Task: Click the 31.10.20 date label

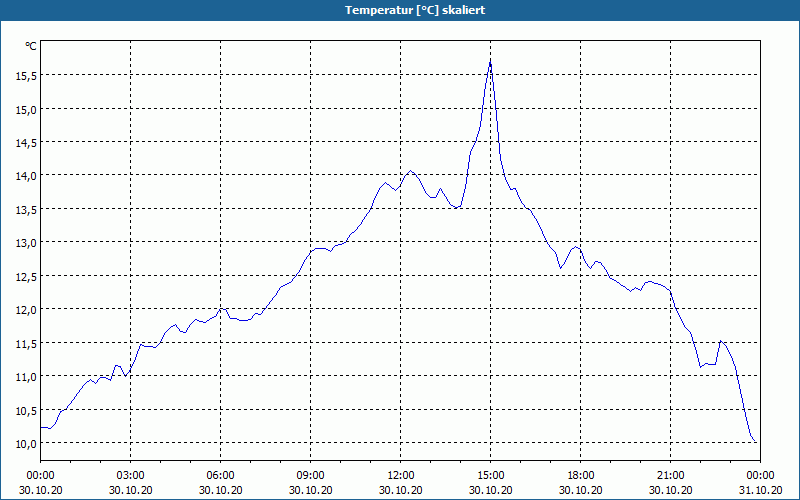Action: [760, 490]
